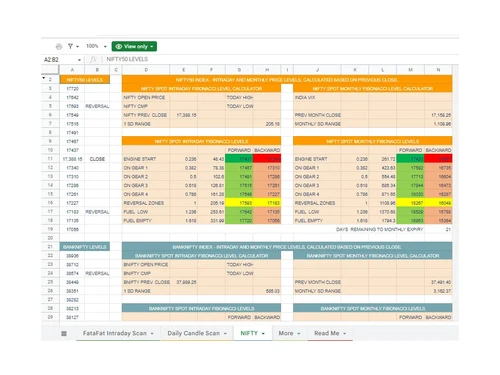Open FataFat Intraday Scan tab dropdown arrow
This screenshot has width=500, height=375.
(x=152, y=334)
